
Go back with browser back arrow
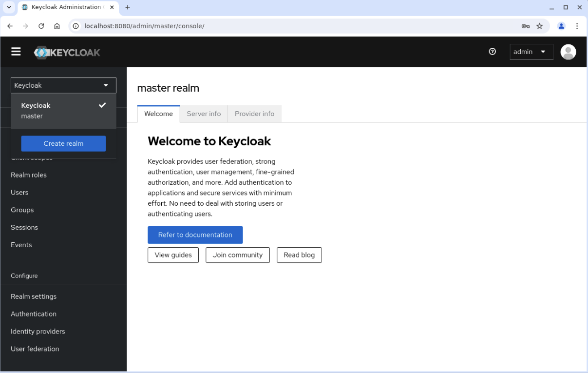click(10, 26)
